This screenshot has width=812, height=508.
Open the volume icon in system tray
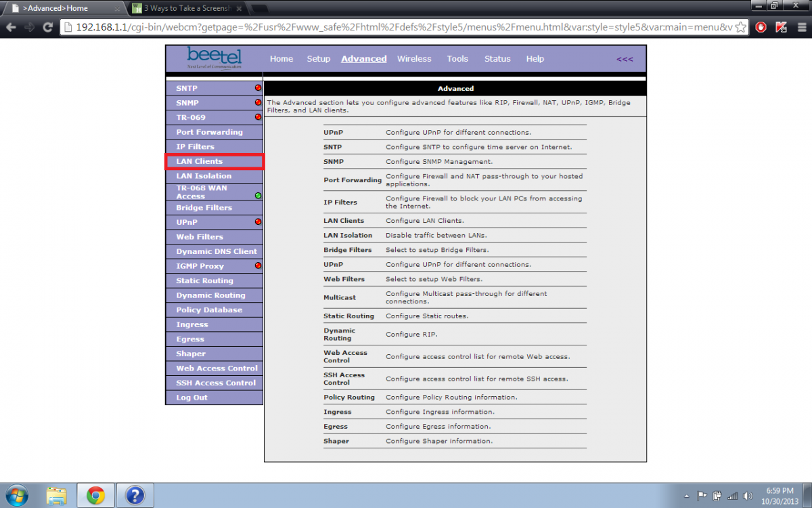pyautogui.click(x=748, y=496)
